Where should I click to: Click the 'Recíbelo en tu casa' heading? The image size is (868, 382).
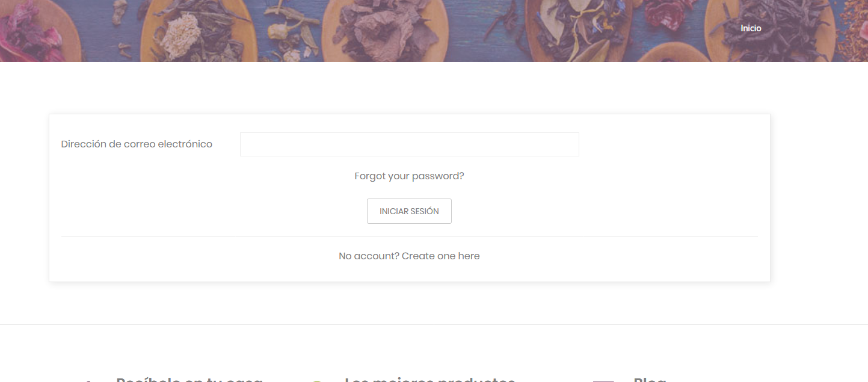[189, 379]
